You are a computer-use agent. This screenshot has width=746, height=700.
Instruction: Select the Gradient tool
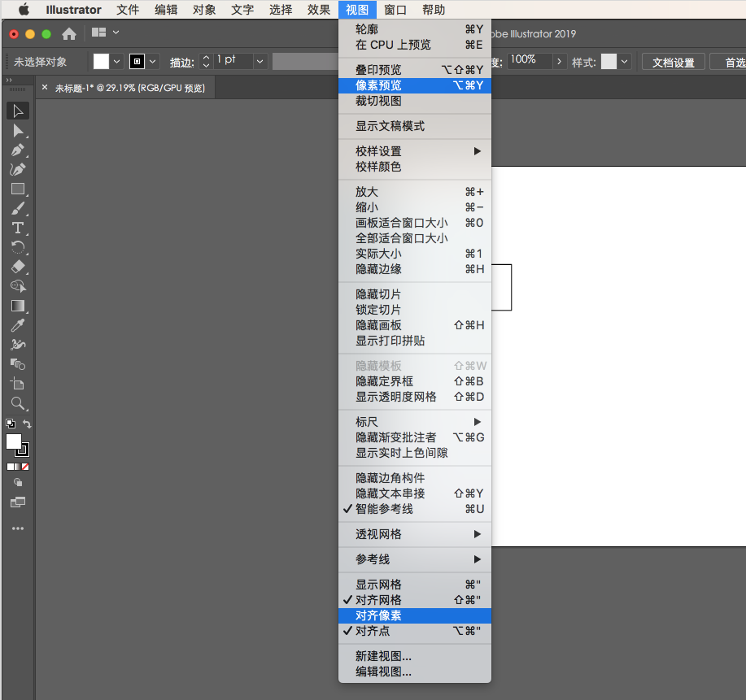click(18, 306)
